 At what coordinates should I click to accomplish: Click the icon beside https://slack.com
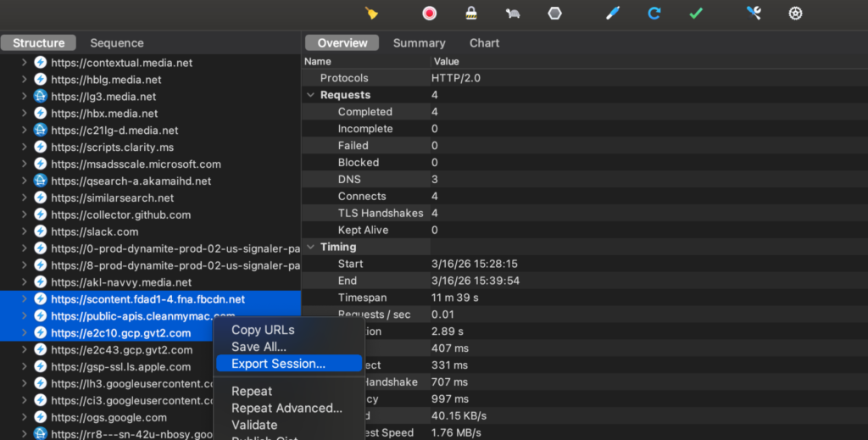pos(40,231)
